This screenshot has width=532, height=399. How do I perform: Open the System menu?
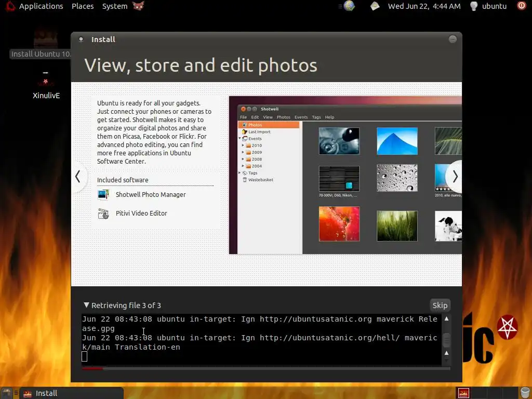[115, 6]
